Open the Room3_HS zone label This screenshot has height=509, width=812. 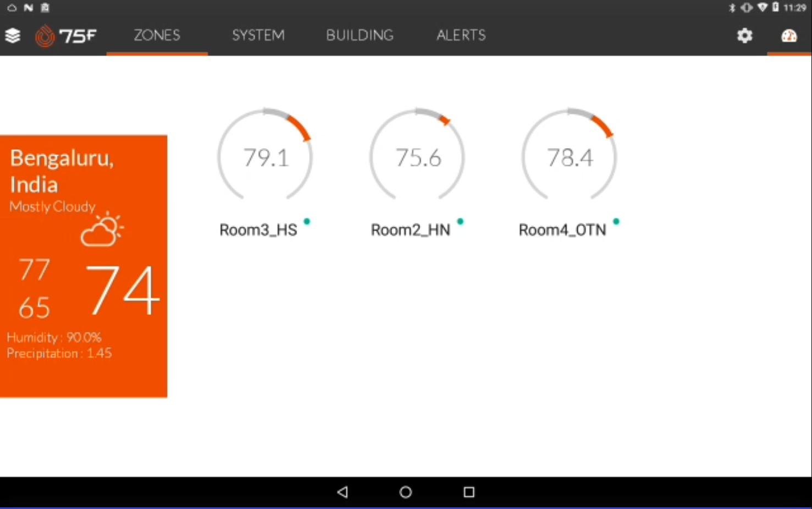258,230
